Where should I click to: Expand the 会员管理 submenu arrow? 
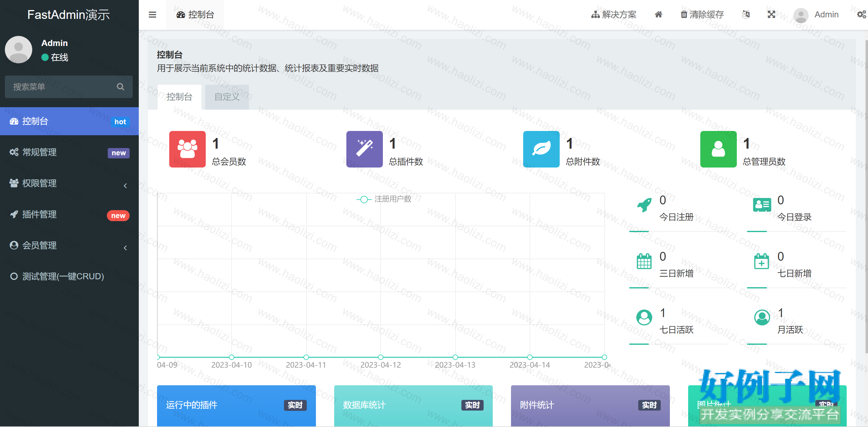pyautogui.click(x=125, y=248)
